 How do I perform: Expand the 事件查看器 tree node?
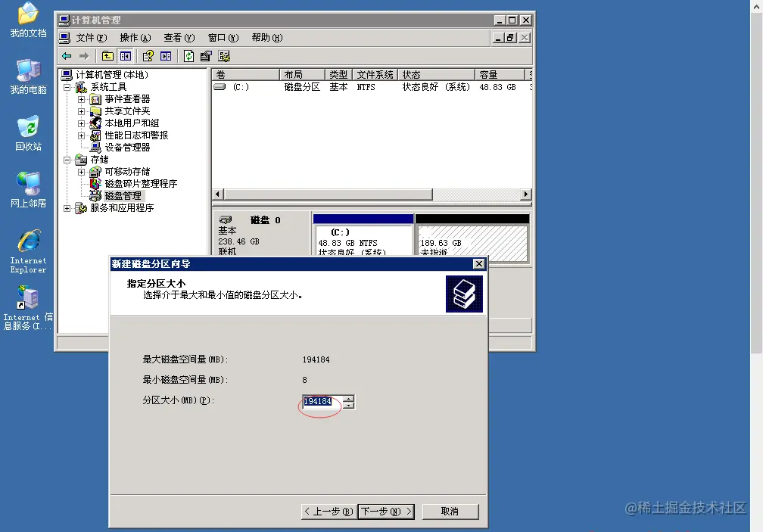point(81,99)
